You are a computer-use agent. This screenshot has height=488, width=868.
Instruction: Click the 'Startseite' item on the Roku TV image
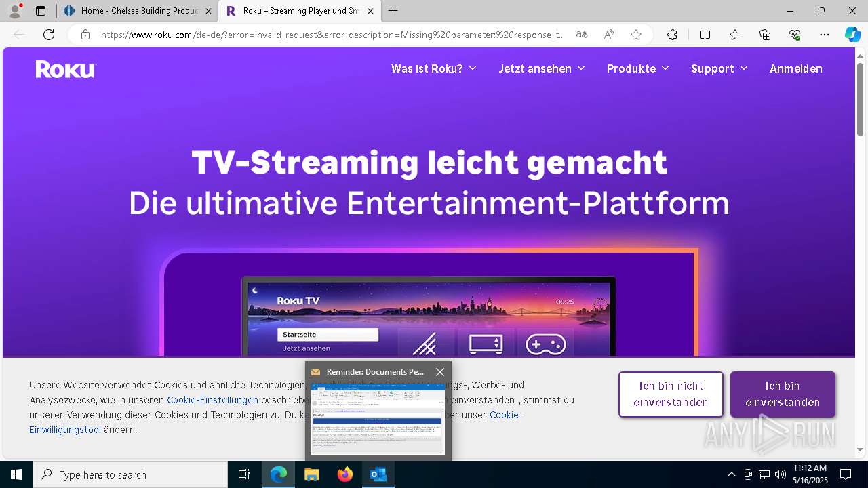coord(328,335)
